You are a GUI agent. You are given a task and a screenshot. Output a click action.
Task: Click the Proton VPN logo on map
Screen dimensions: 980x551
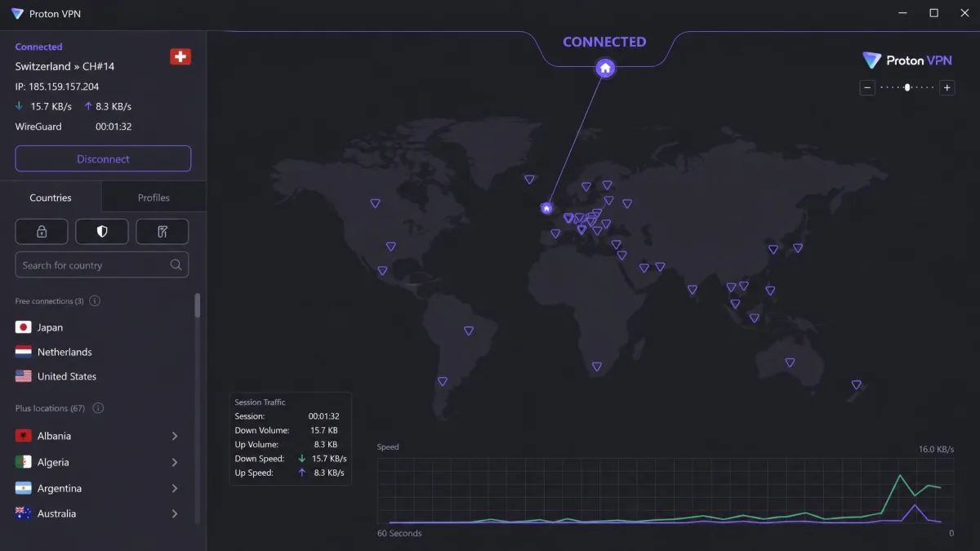[x=907, y=60]
